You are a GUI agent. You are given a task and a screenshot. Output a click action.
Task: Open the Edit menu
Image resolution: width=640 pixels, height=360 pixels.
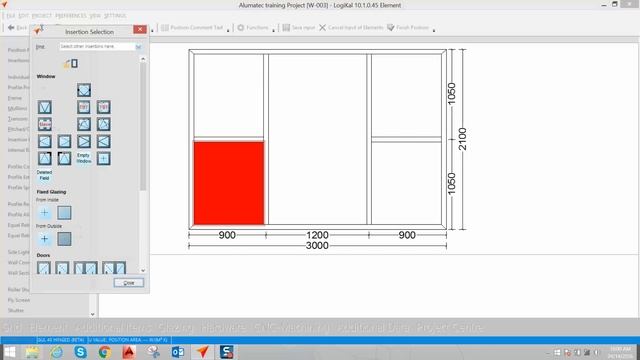[x=24, y=16]
